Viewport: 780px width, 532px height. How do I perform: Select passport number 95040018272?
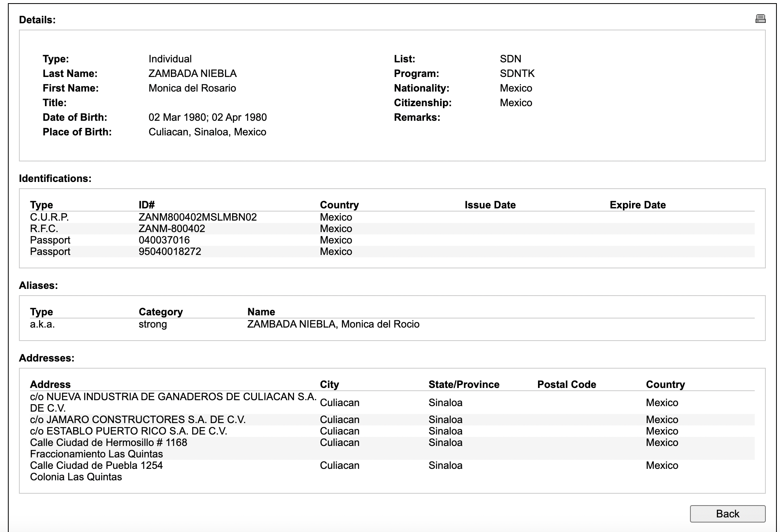170,251
